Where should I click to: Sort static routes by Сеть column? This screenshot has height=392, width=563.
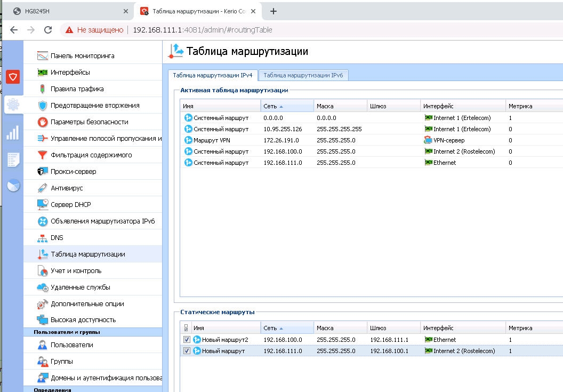(x=287, y=327)
